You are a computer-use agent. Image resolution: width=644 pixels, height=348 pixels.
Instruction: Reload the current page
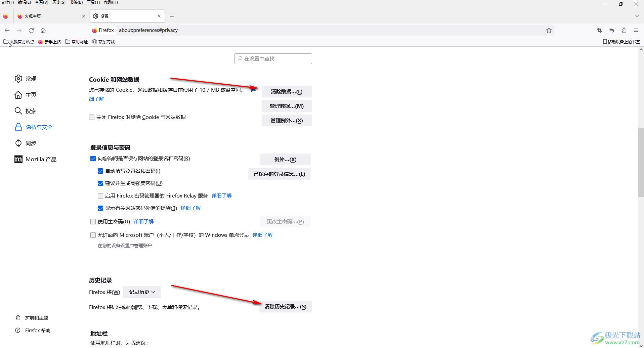pos(31,30)
